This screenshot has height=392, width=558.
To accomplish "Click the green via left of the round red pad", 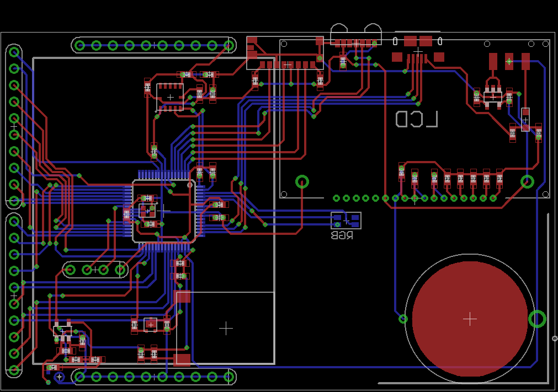I will click(403, 319).
